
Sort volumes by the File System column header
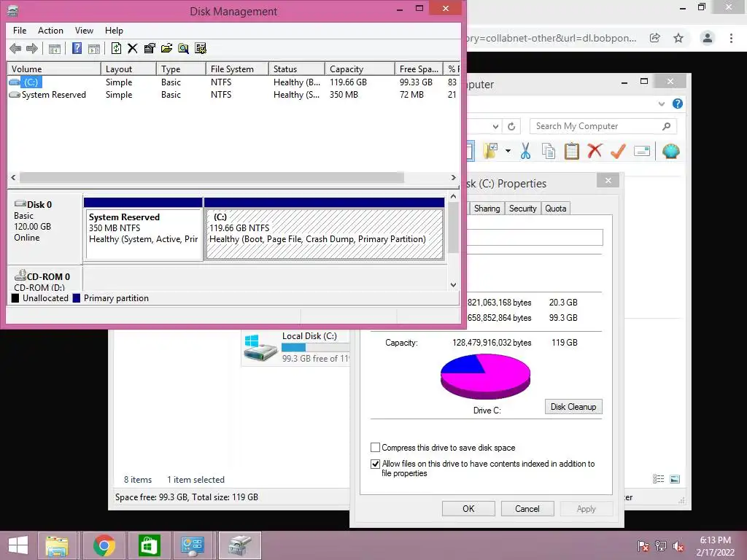(x=237, y=69)
